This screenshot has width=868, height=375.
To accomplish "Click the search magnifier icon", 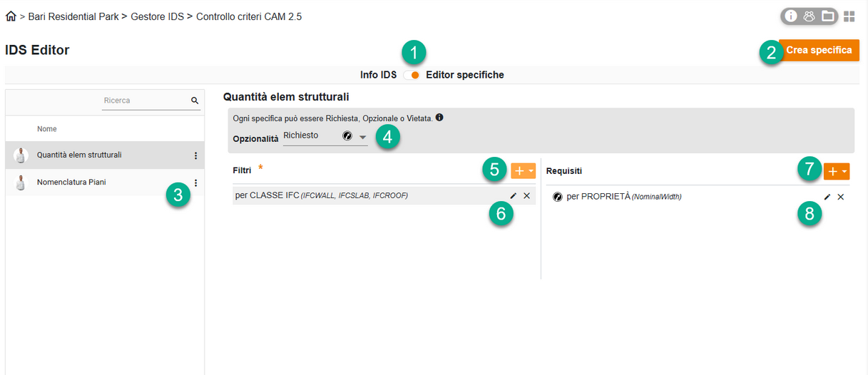I will (x=195, y=101).
